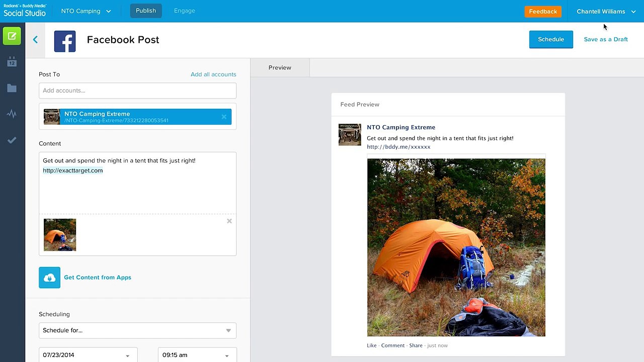Viewport: 644px width, 362px height.
Task: Click the 'just now' timestamp in preview
Action: [x=437, y=345]
